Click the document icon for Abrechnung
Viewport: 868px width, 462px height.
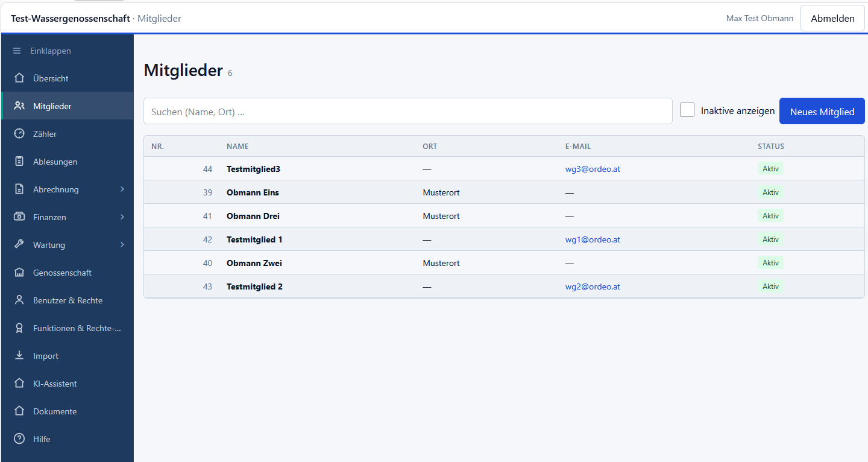tap(19, 189)
